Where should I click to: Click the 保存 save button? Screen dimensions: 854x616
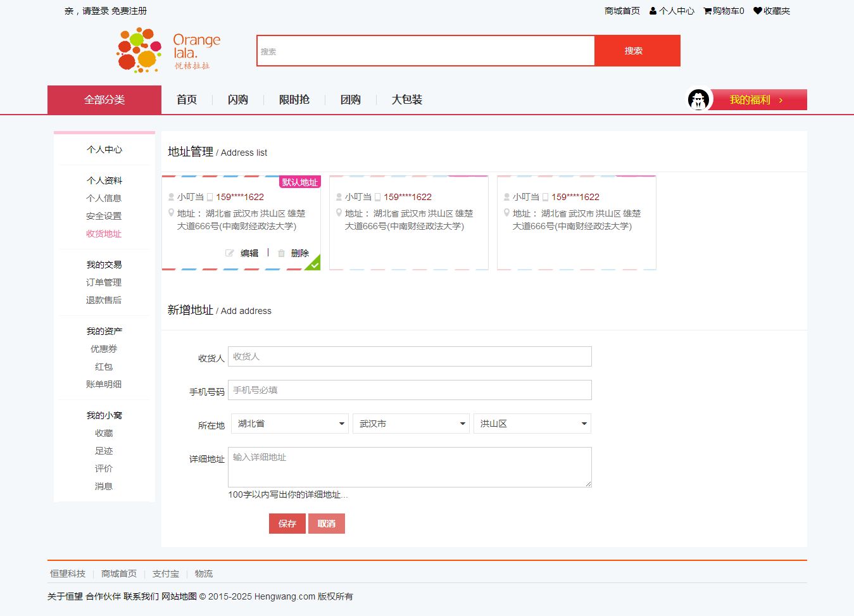287,524
